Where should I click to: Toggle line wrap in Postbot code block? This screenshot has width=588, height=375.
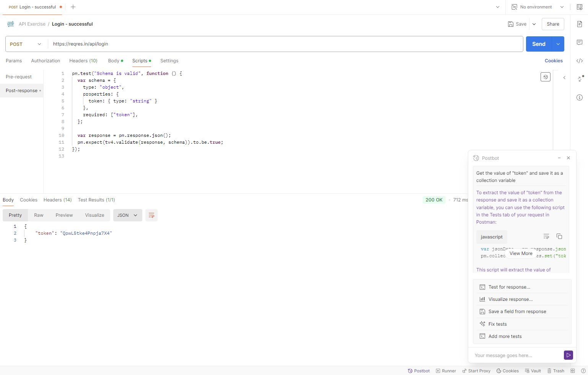point(546,237)
